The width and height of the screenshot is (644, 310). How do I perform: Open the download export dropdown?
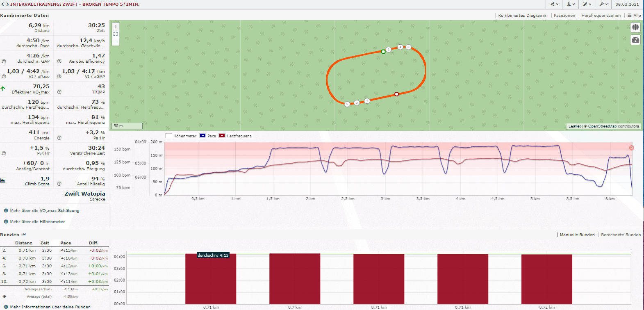(570, 4)
